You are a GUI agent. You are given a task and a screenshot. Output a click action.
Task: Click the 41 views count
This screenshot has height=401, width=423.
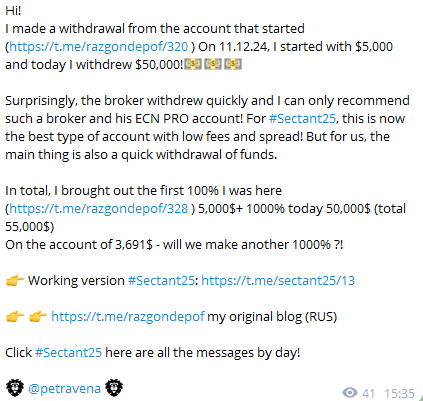click(368, 393)
